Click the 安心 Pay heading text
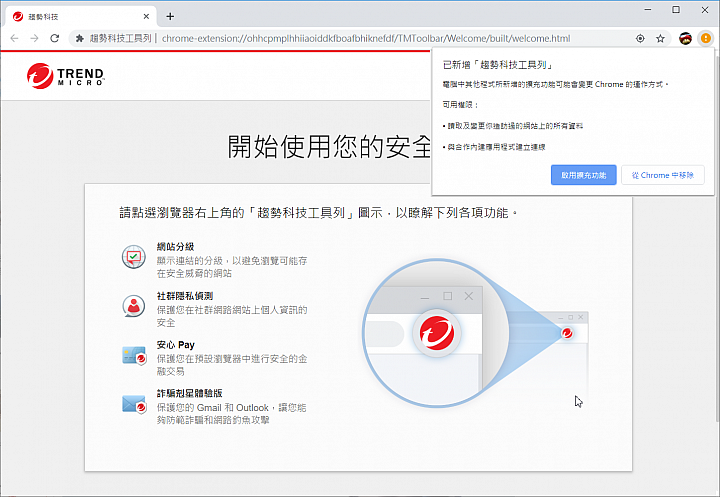This screenshot has width=720, height=497. pos(175,345)
